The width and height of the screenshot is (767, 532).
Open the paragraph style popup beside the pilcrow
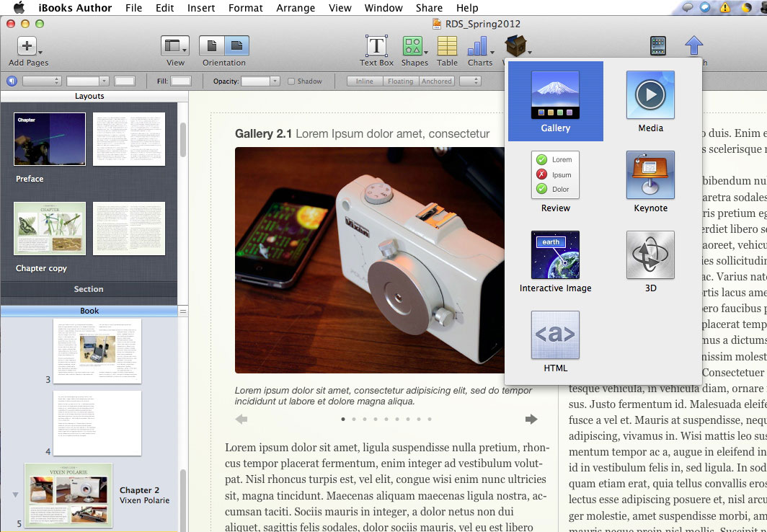pos(41,81)
